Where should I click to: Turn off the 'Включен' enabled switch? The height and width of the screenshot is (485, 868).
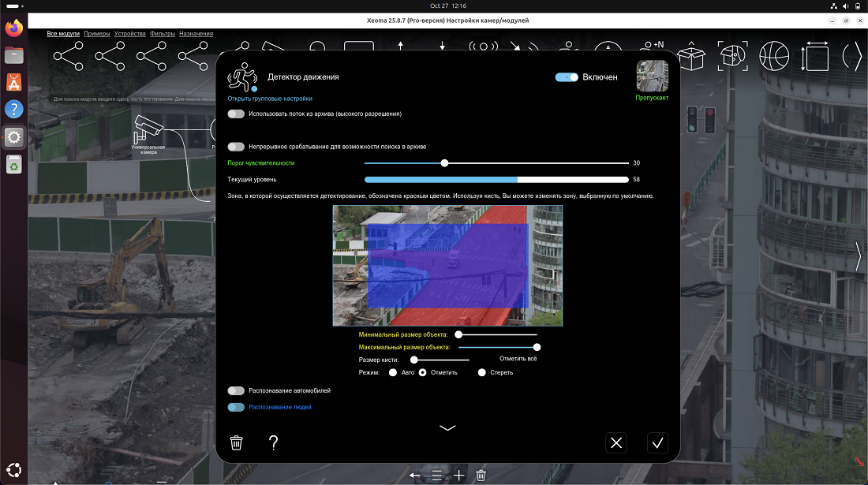tap(567, 77)
